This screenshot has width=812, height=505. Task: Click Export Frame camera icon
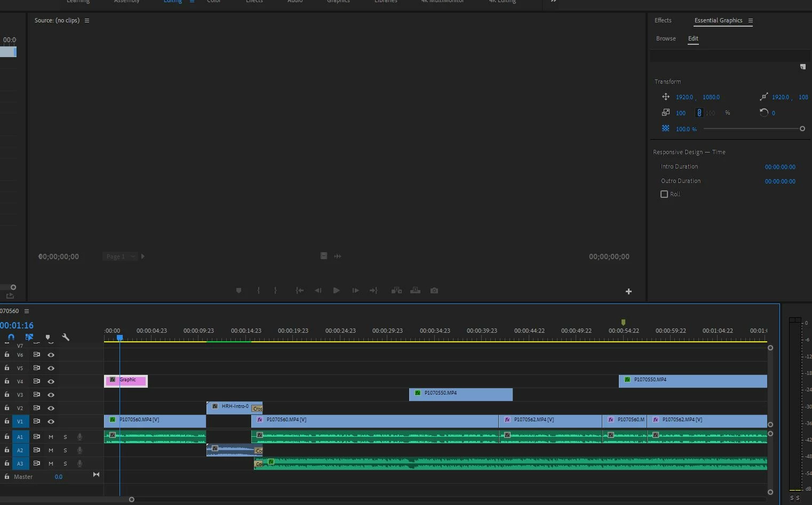434,291
